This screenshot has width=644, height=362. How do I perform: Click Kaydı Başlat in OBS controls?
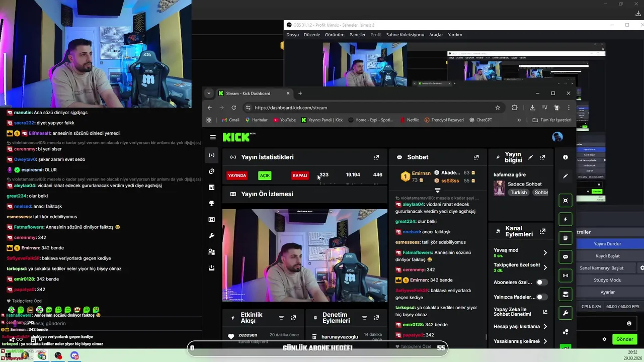click(607, 256)
